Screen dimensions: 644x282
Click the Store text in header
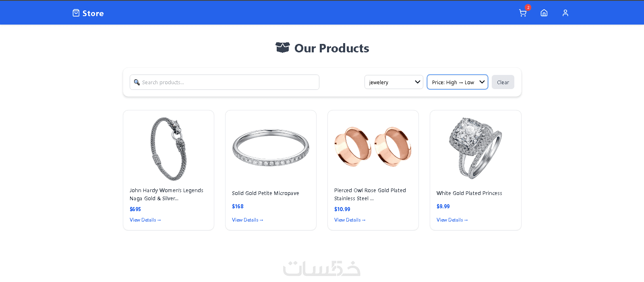(x=93, y=13)
